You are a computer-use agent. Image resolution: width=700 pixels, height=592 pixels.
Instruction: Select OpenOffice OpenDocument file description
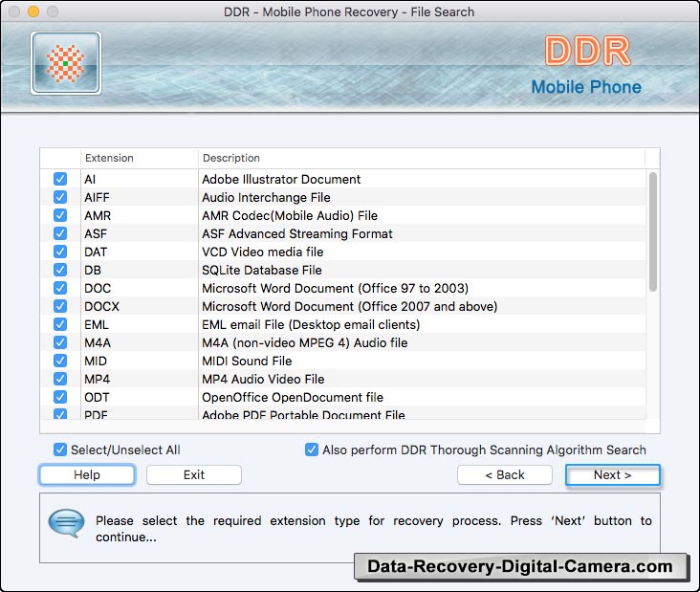point(293,397)
